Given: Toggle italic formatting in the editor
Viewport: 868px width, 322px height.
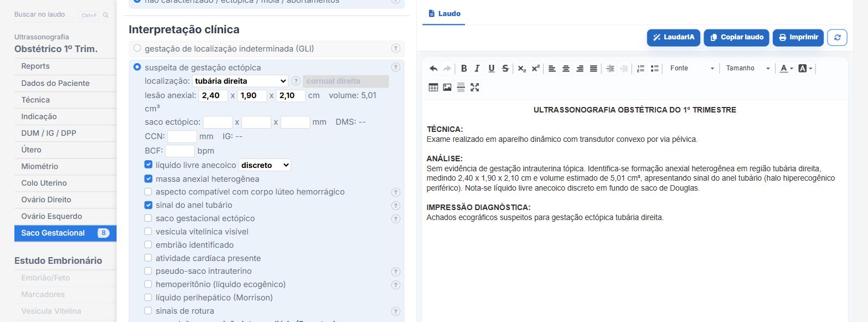Looking at the screenshot, I should [x=477, y=68].
